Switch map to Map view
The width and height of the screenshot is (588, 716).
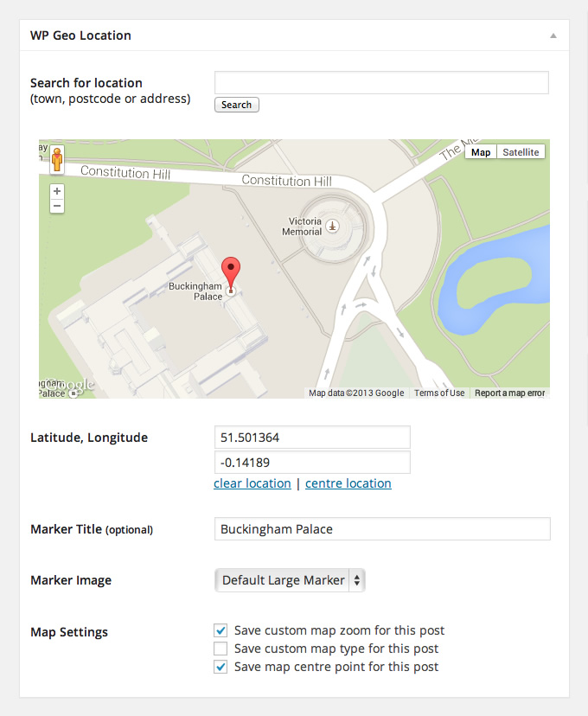click(481, 152)
